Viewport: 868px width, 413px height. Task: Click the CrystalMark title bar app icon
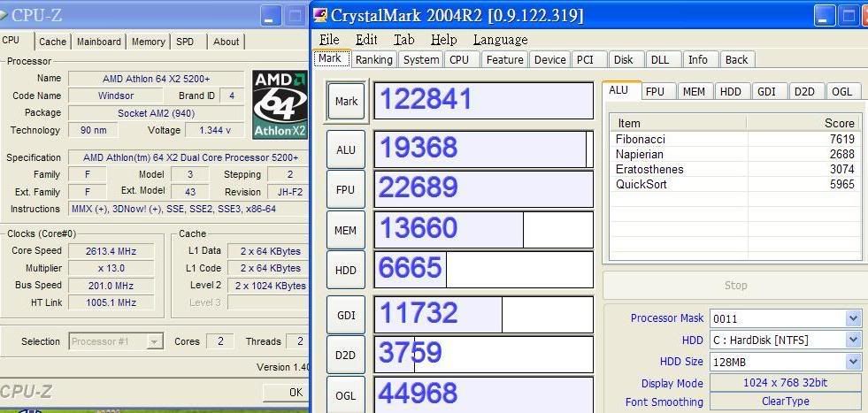coord(320,15)
